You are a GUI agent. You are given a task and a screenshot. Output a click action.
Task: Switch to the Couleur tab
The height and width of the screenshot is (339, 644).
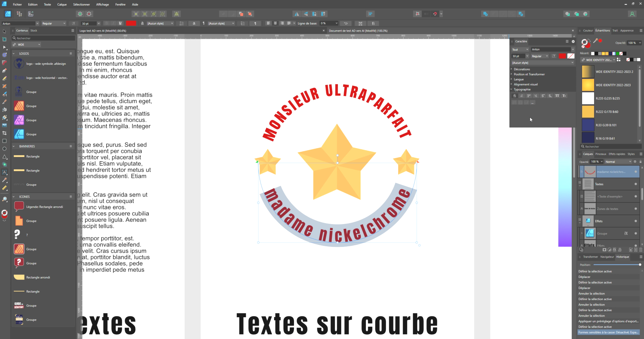coord(588,31)
